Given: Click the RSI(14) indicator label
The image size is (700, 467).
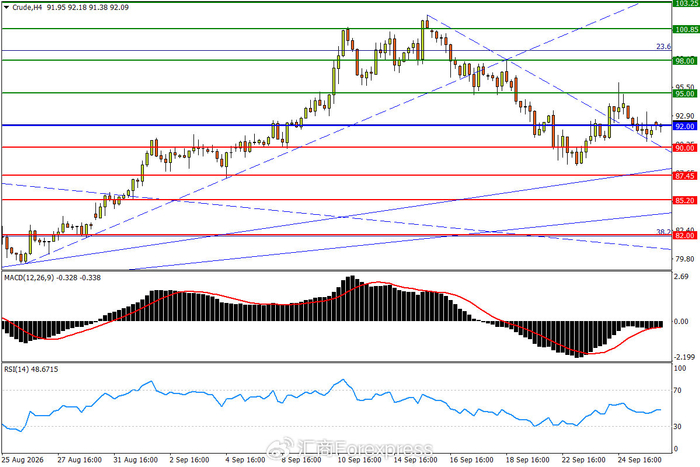Looking at the screenshot, I should coord(16,370).
